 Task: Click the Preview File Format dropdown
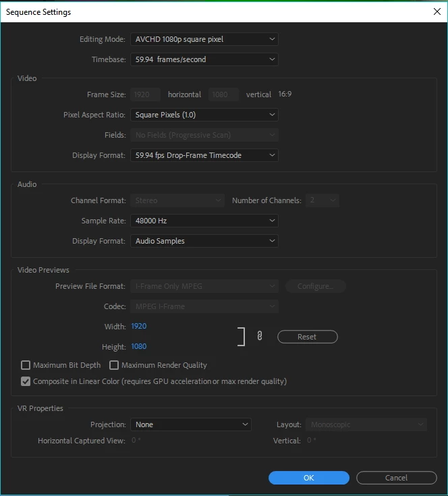coord(204,286)
